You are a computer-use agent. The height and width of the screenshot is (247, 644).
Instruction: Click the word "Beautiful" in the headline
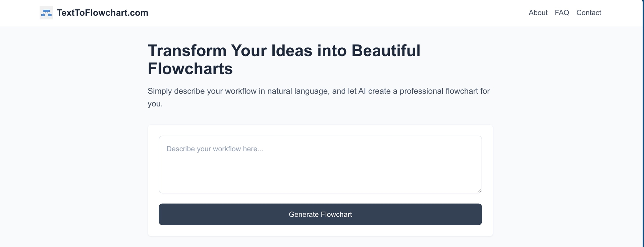tap(386, 51)
